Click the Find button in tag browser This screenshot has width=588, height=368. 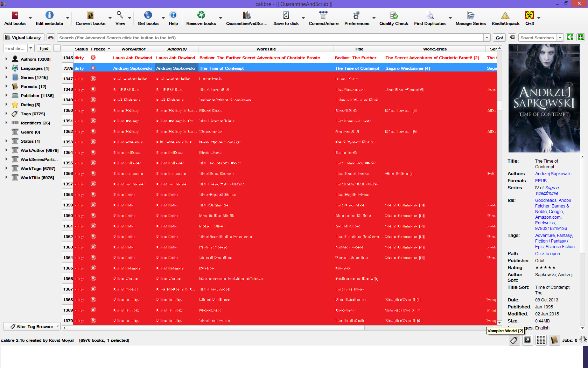click(44, 48)
